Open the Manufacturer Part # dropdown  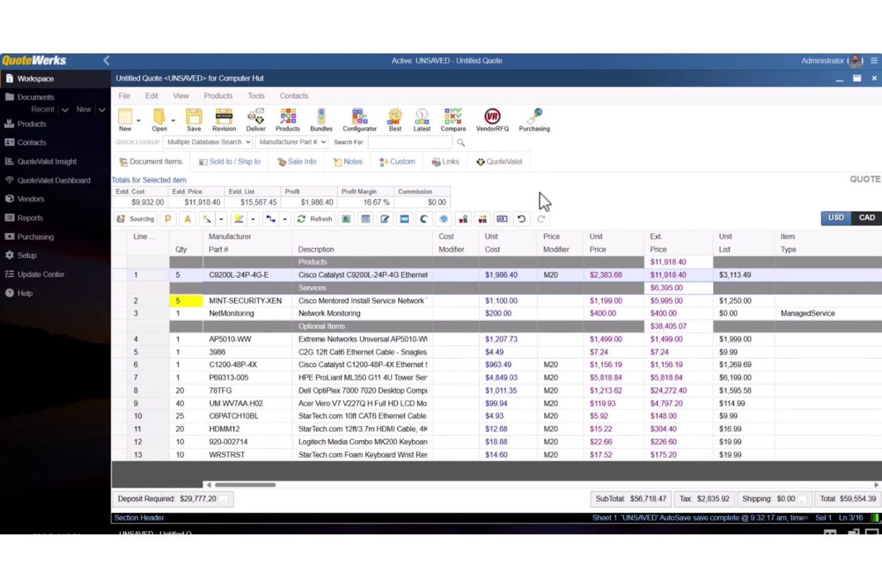click(291, 142)
